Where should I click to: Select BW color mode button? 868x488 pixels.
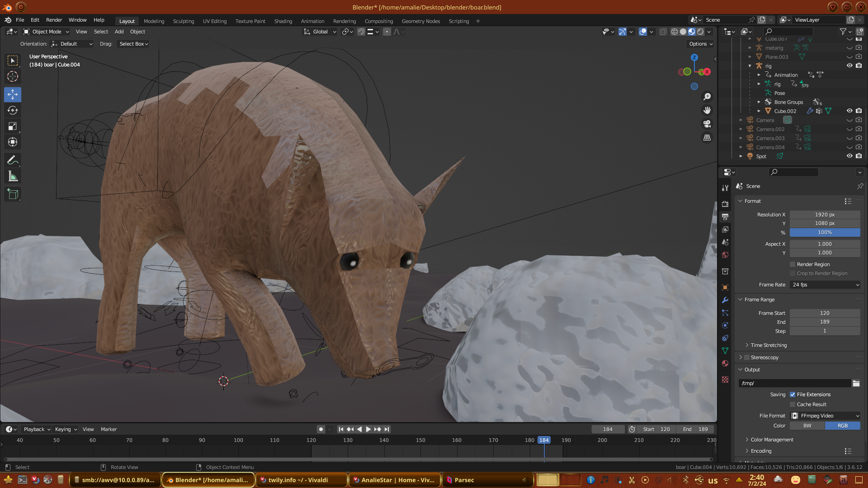(807, 426)
